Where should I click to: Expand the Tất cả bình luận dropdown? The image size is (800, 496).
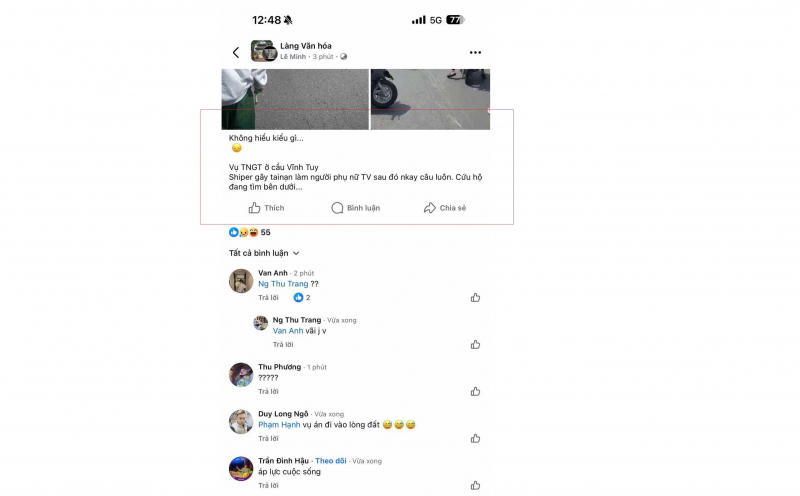point(264,253)
